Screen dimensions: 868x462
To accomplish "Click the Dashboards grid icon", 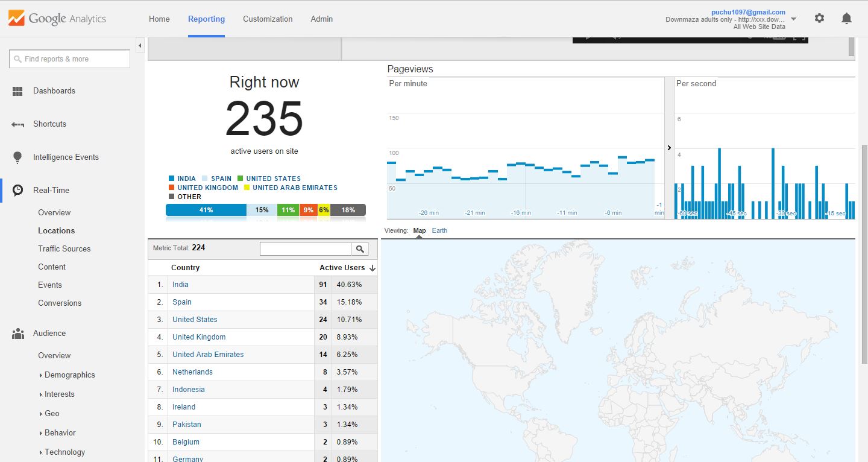I will (17, 91).
